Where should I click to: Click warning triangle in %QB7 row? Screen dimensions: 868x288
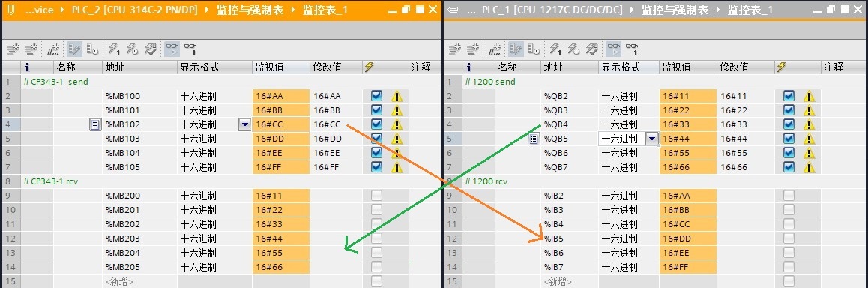pos(810,167)
